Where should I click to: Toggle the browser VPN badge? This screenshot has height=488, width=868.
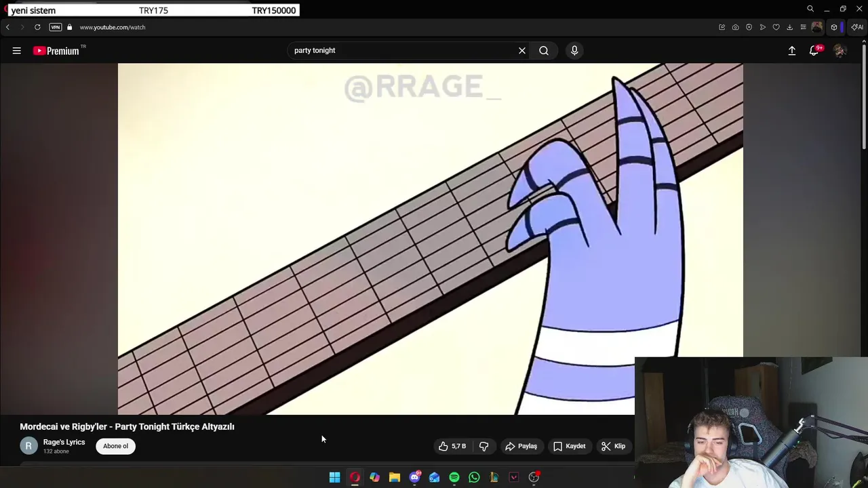tap(56, 27)
